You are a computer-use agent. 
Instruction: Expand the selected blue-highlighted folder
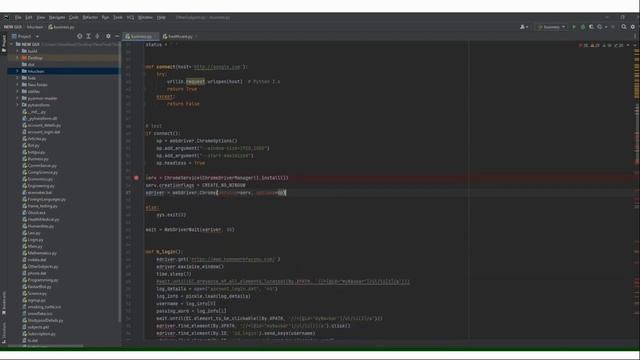17,71
